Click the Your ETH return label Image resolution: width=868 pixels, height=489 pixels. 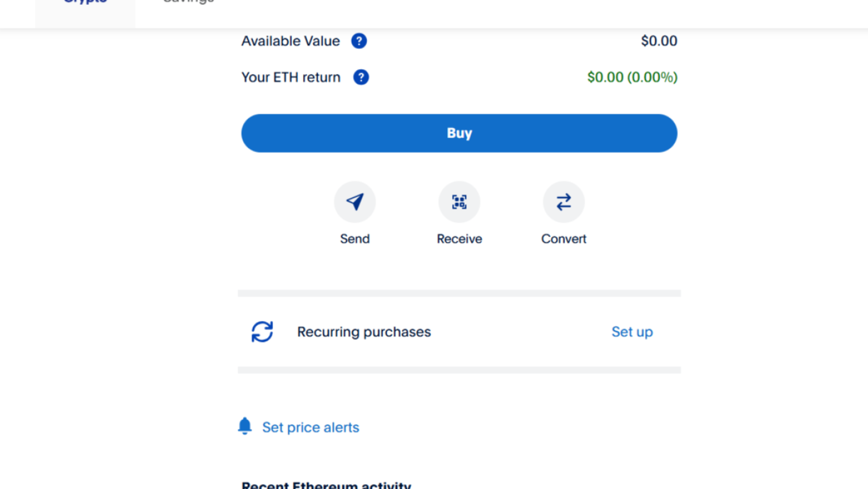291,78
